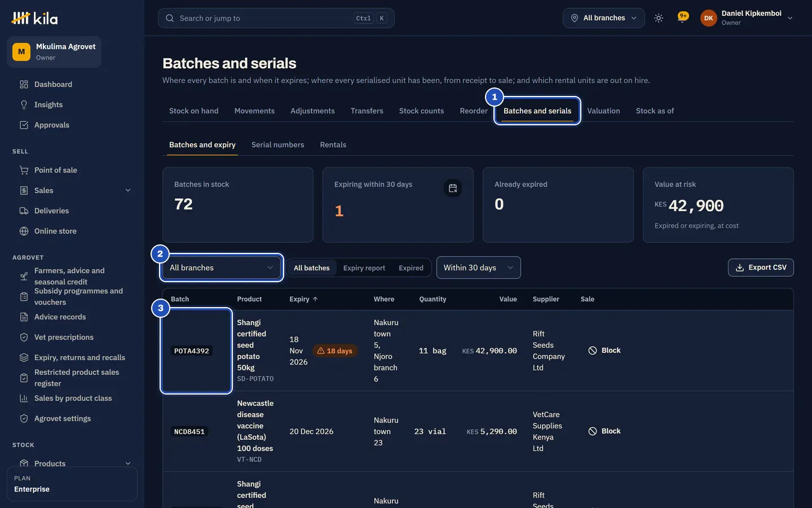Switch to the Expiry report filter
Viewport: 812px width, 508px height.
[x=364, y=268]
